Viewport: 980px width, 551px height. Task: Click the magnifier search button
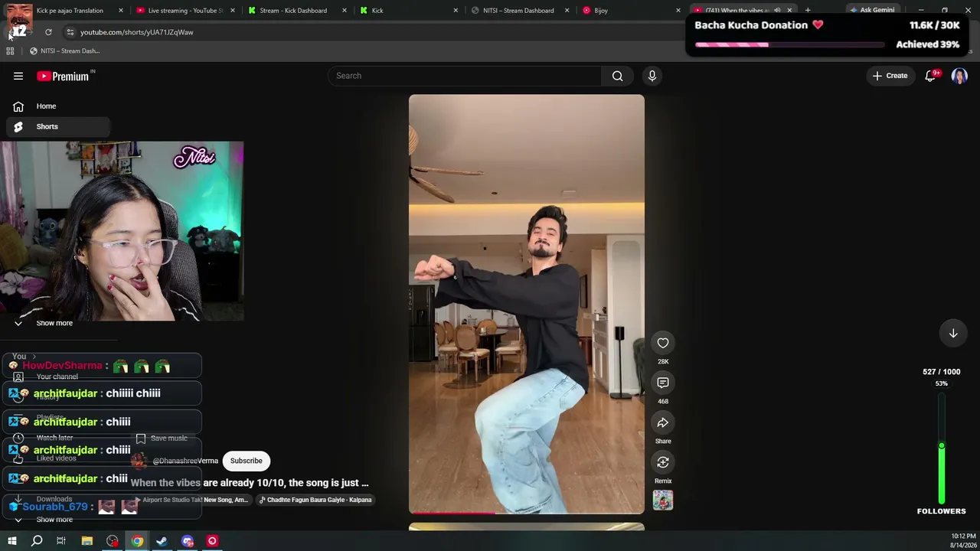[617, 76]
